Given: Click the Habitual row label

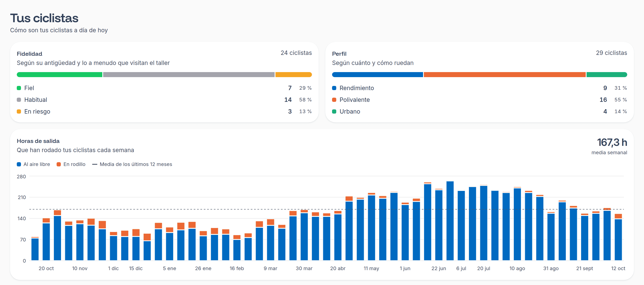Looking at the screenshot, I should 35,100.
